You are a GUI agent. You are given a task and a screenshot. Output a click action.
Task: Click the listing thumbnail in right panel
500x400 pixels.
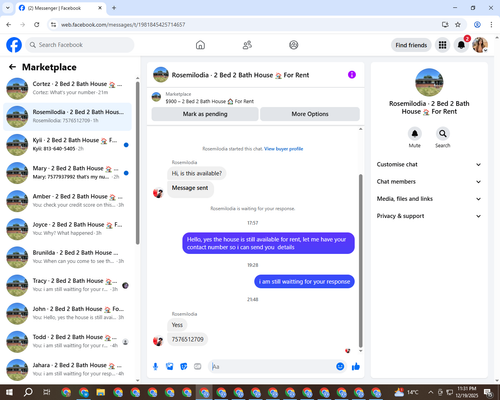click(429, 82)
